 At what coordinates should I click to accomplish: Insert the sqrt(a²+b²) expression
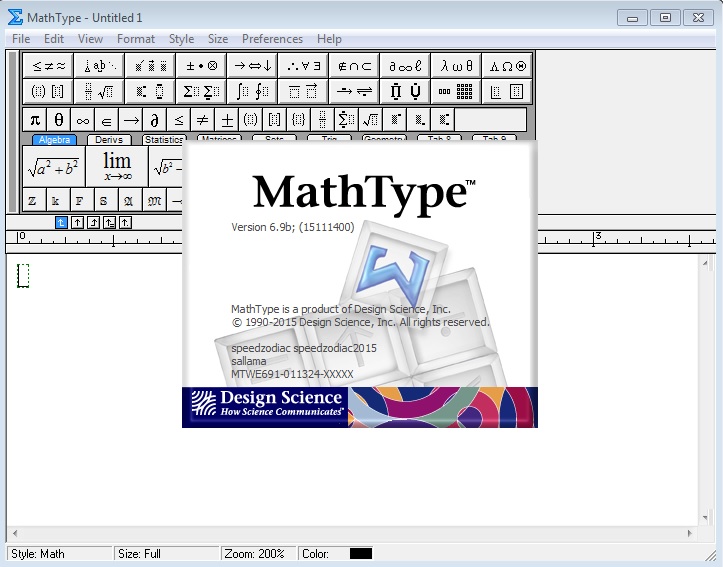coord(53,167)
